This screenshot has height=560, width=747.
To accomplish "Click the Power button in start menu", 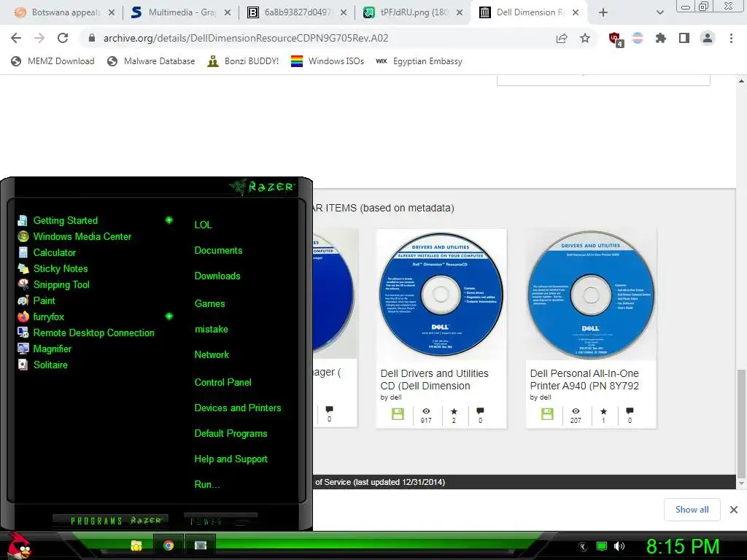I will (220, 521).
